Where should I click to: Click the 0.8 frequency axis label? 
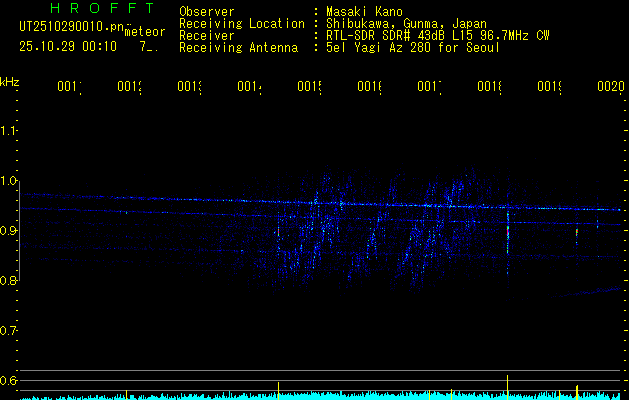[x=10, y=280]
